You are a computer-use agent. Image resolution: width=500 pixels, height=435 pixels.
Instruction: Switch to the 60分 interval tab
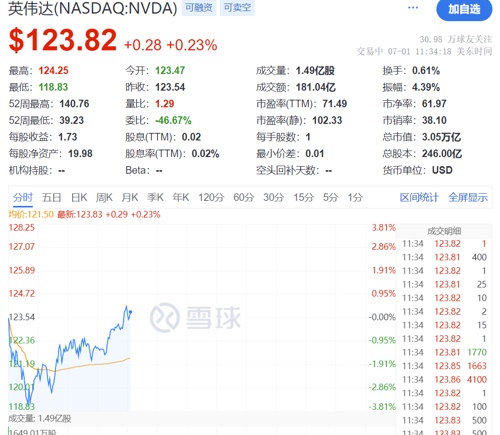coord(244,197)
